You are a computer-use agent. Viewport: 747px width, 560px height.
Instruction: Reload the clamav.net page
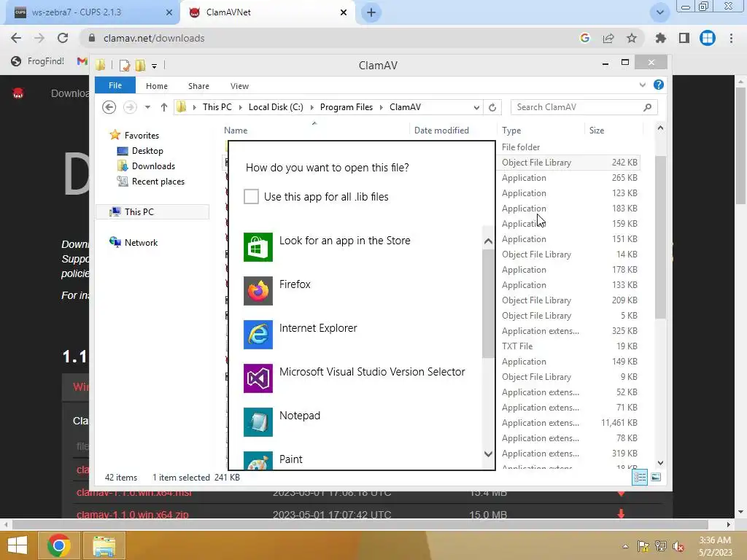[x=63, y=38]
